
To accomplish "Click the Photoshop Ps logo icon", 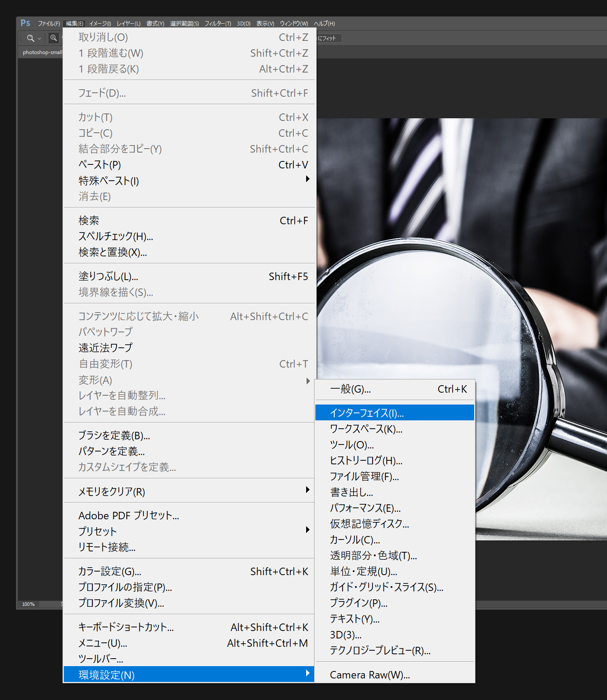I will 26,23.
